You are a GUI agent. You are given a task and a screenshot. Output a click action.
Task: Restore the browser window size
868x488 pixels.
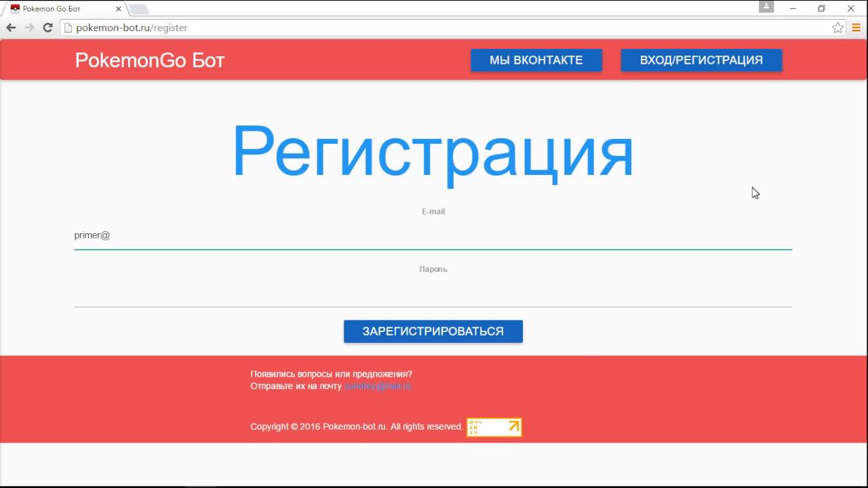click(x=822, y=8)
